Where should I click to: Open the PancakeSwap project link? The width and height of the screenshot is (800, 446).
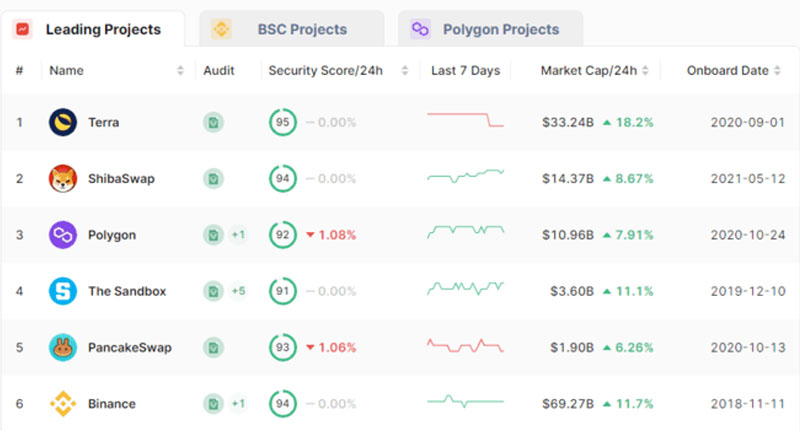tap(130, 348)
